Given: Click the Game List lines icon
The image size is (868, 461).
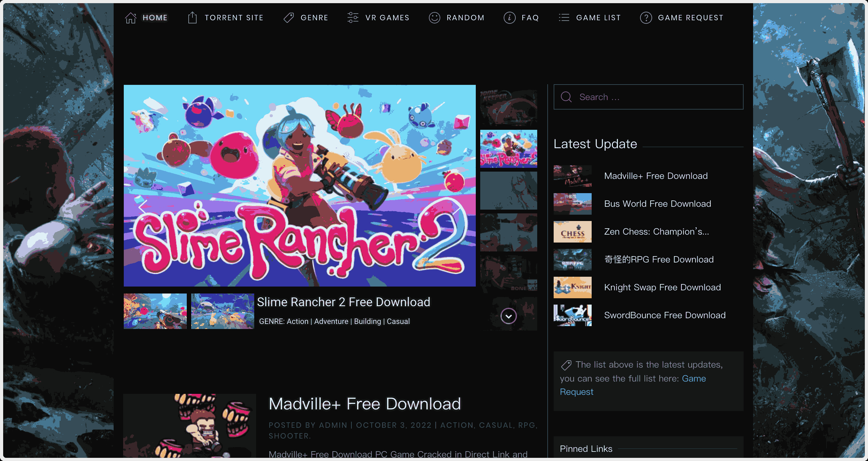Looking at the screenshot, I should (564, 17).
